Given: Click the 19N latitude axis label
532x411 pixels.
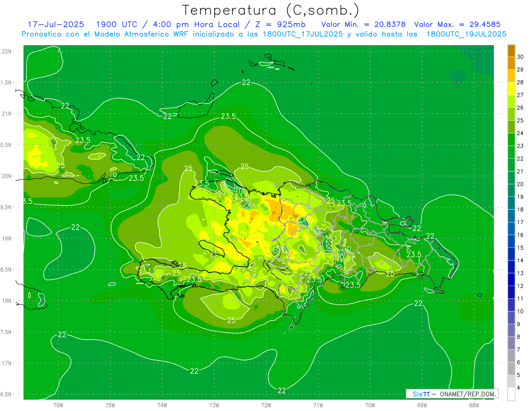Looking at the screenshot, I should coord(7,239).
